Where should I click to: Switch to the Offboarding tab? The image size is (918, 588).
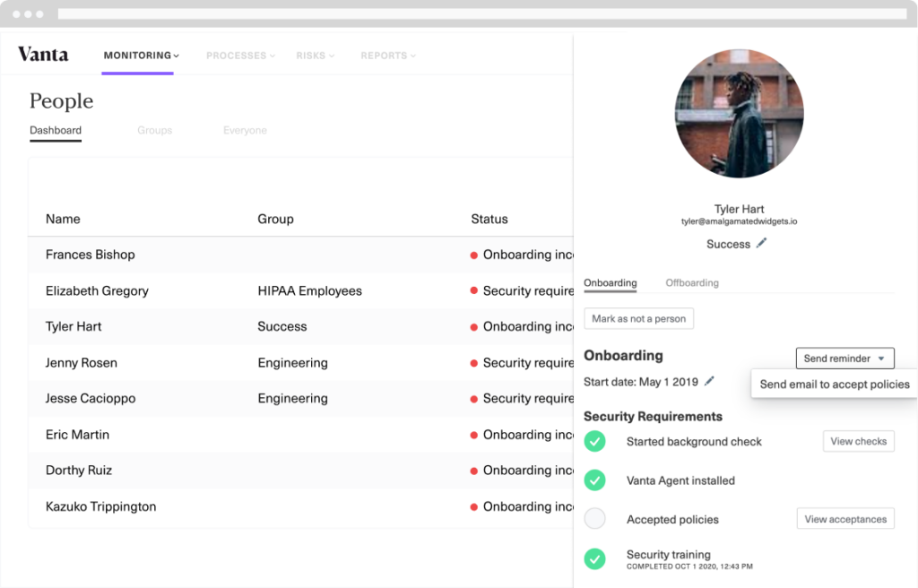[692, 282]
